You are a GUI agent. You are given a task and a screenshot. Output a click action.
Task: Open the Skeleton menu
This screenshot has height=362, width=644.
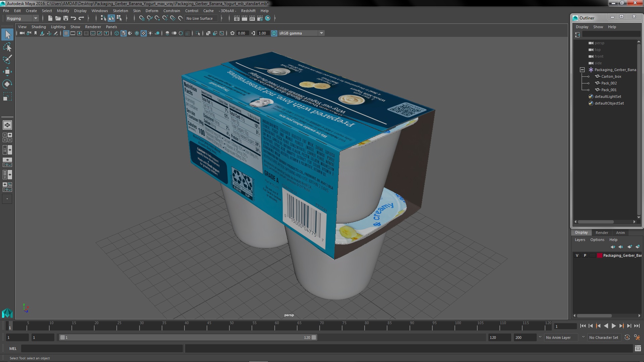click(x=120, y=11)
